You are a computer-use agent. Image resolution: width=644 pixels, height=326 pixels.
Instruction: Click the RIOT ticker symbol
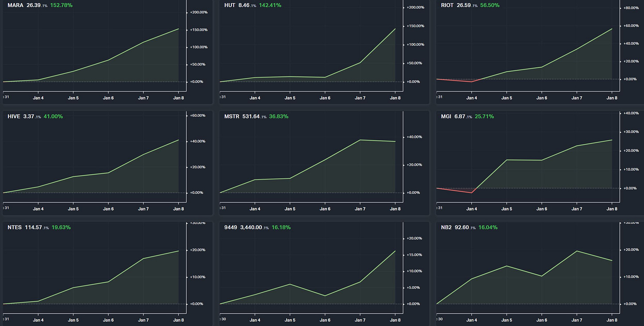coord(448,5)
